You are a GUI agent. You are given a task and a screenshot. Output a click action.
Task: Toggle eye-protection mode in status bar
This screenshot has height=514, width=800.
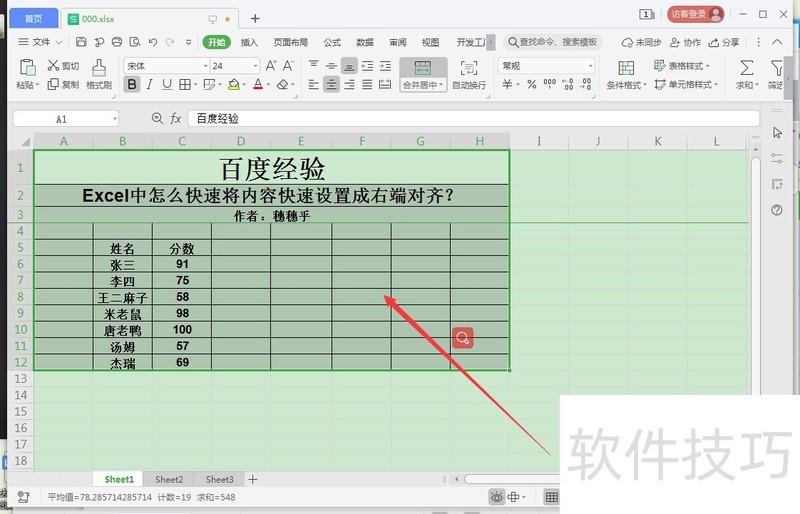click(x=496, y=497)
